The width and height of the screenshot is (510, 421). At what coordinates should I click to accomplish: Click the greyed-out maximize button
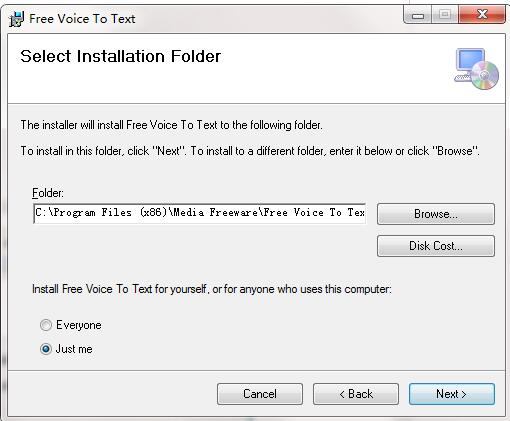[445, 15]
